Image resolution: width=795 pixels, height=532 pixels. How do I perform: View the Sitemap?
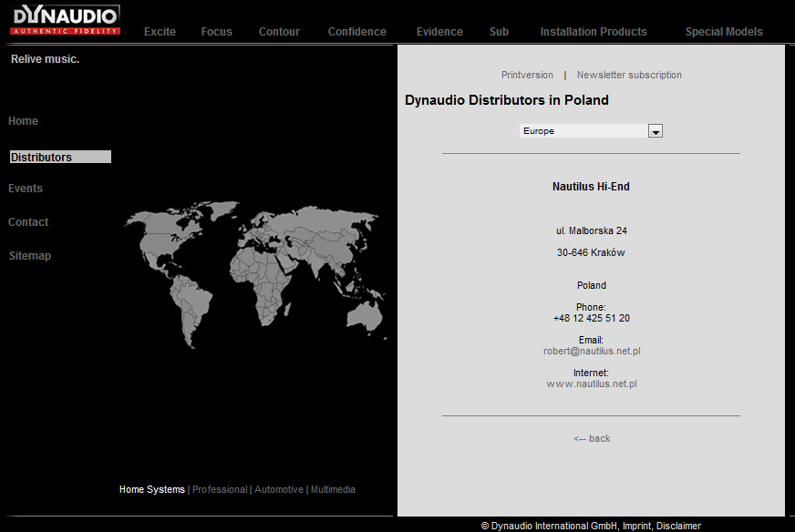pyautogui.click(x=30, y=256)
